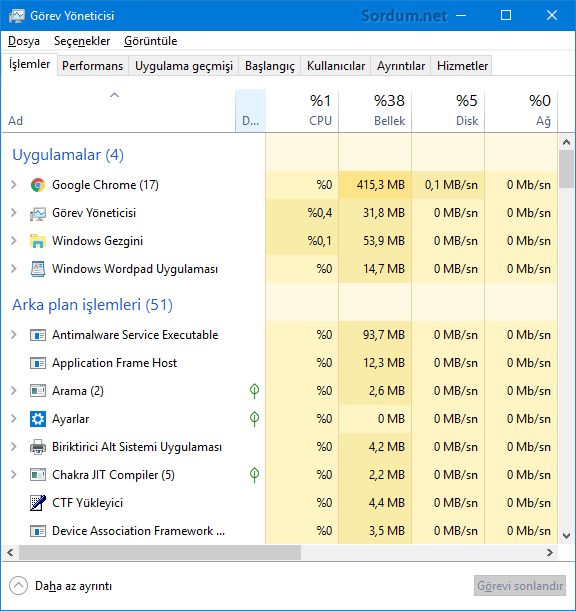Open the Seçenekler menu
This screenshot has width=576, height=611.
coord(82,41)
